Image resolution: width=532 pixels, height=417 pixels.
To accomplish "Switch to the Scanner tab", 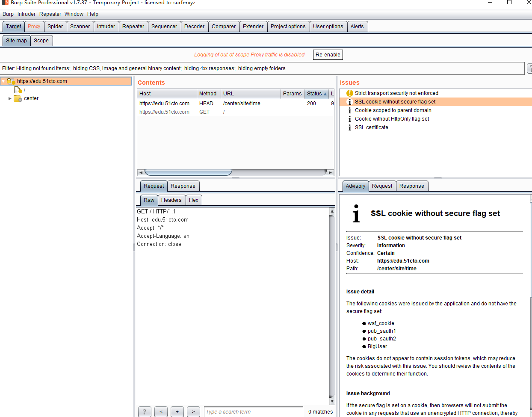I will point(80,27).
